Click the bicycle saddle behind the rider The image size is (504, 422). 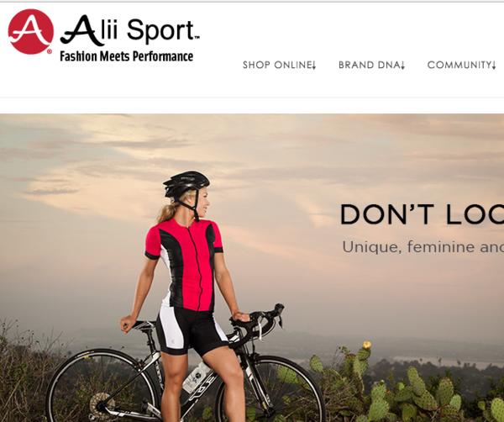pos(143,324)
